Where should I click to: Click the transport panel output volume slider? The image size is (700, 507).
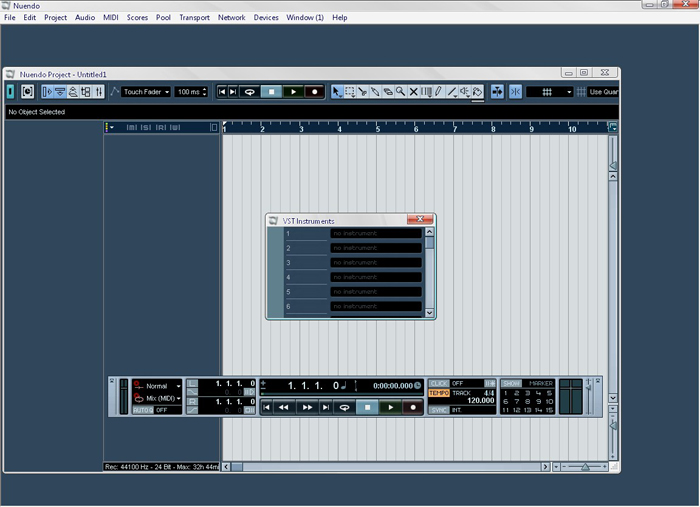coord(589,396)
